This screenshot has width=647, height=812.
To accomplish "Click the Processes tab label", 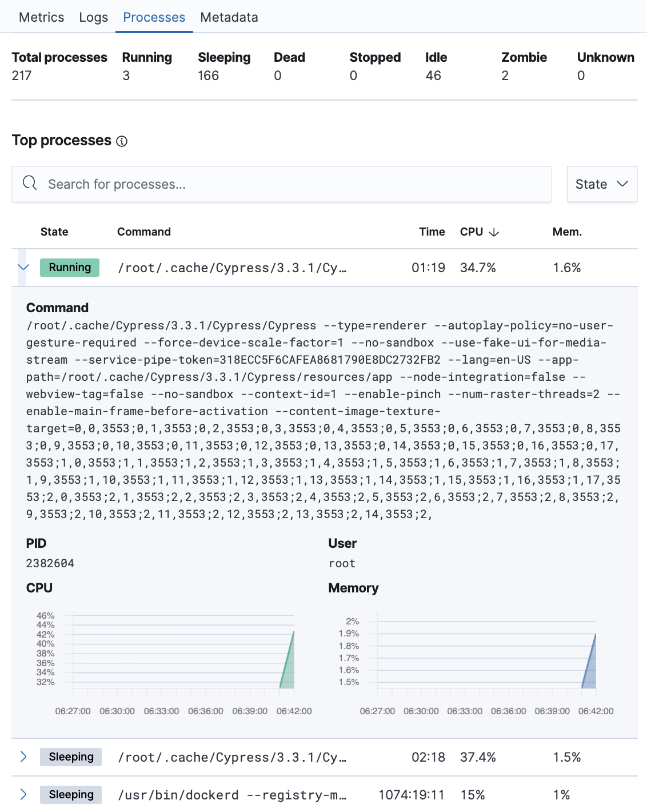I will click(153, 17).
